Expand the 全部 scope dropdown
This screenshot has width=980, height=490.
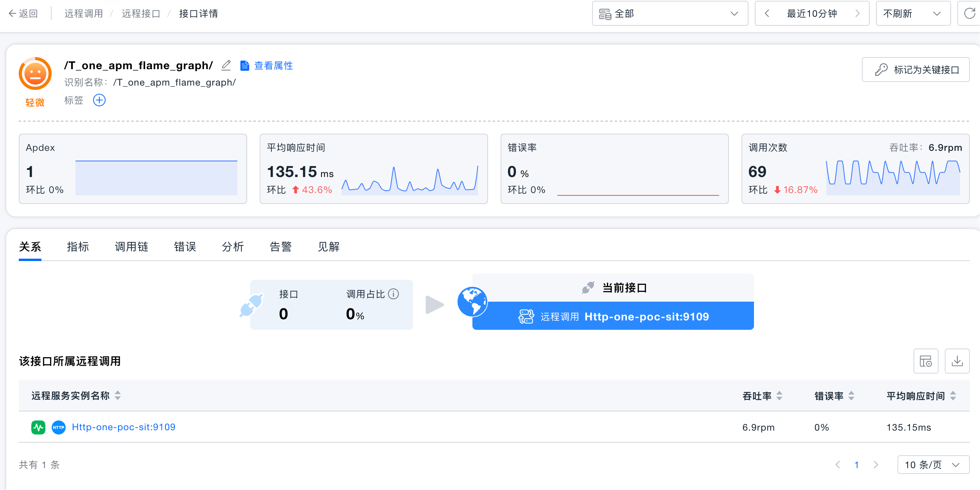pos(670,14)
